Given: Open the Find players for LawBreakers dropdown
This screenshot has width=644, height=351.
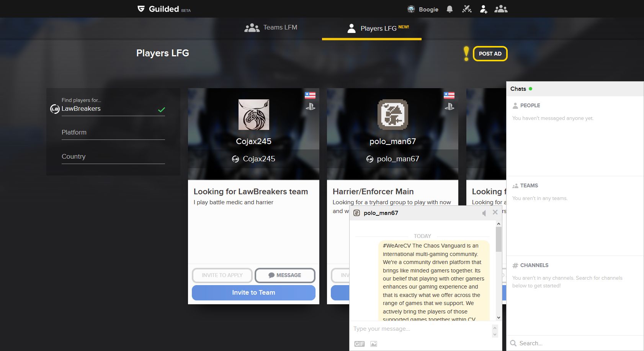Looking at the screenshot, I should pos(113,108).
